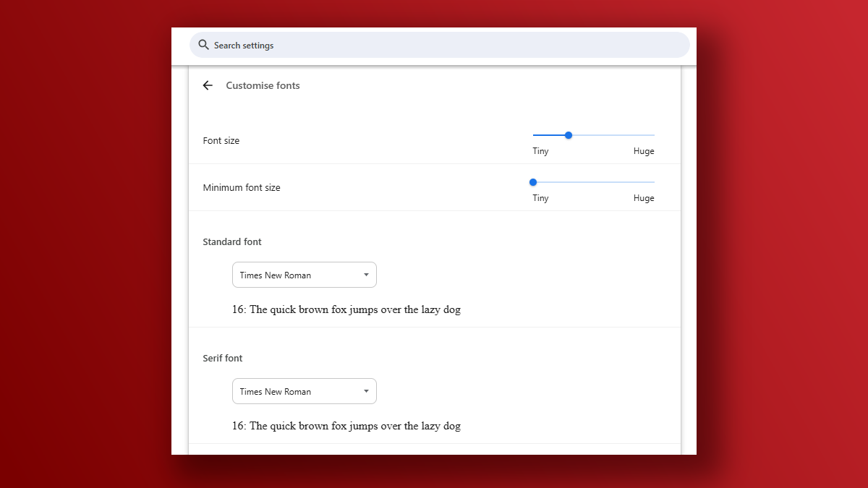Image resolution: width=868 pixels, height=488 pixels.
Task: Click the Serif font section label
Action: coord(222,358)
